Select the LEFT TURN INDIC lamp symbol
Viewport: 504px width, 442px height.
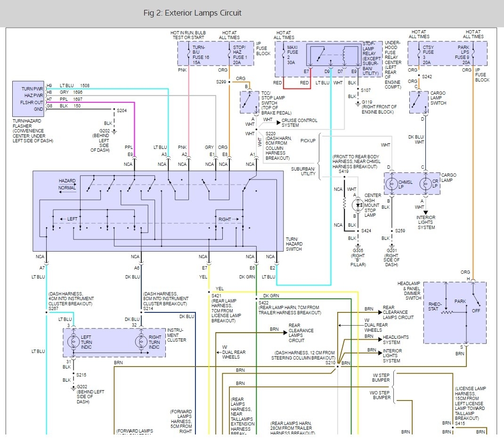[73, 341]
